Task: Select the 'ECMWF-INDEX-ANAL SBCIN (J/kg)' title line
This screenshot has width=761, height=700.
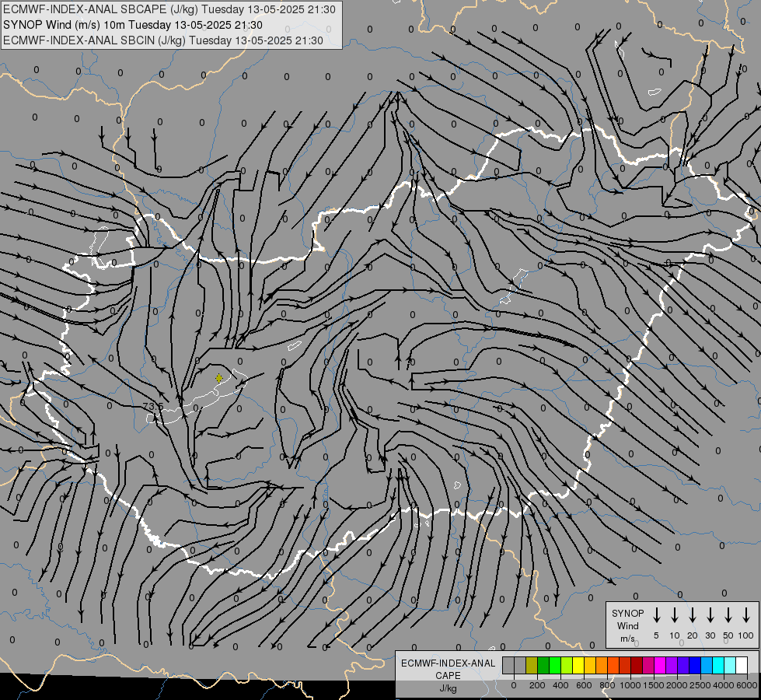Action: point(163,40)
